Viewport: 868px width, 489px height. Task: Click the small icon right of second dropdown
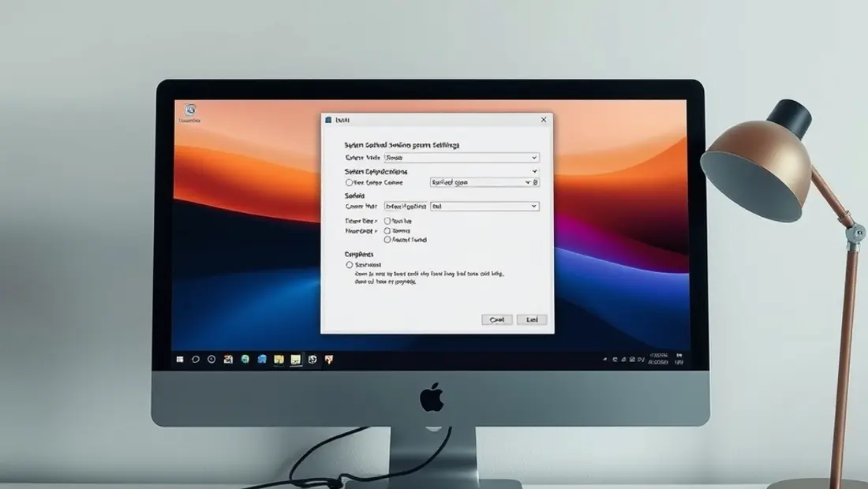click(x=535, y=182)
